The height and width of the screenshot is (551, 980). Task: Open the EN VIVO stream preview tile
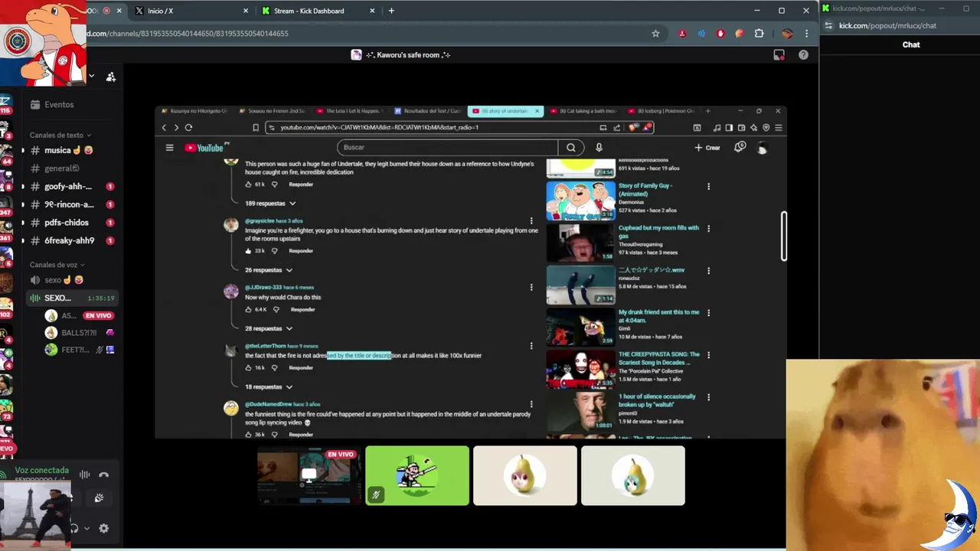tap(309, 475)
